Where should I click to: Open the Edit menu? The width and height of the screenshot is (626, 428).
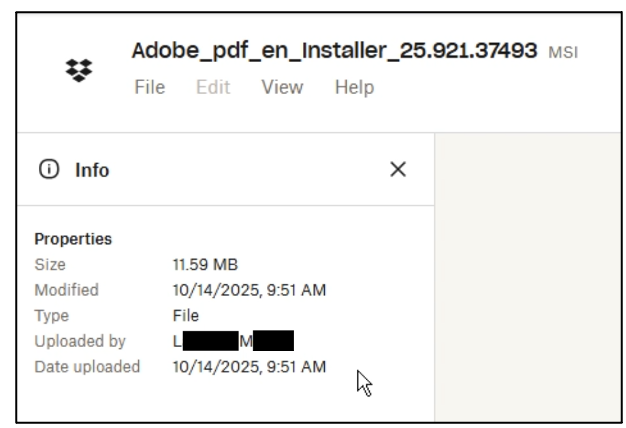point(215,88)
